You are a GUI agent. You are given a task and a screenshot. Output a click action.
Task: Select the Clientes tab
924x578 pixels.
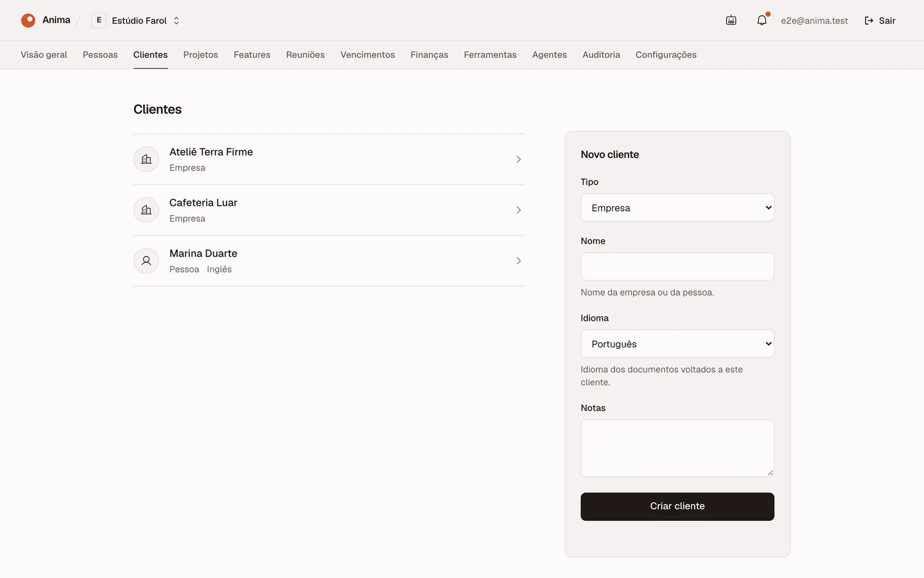(x=150, y=55)
